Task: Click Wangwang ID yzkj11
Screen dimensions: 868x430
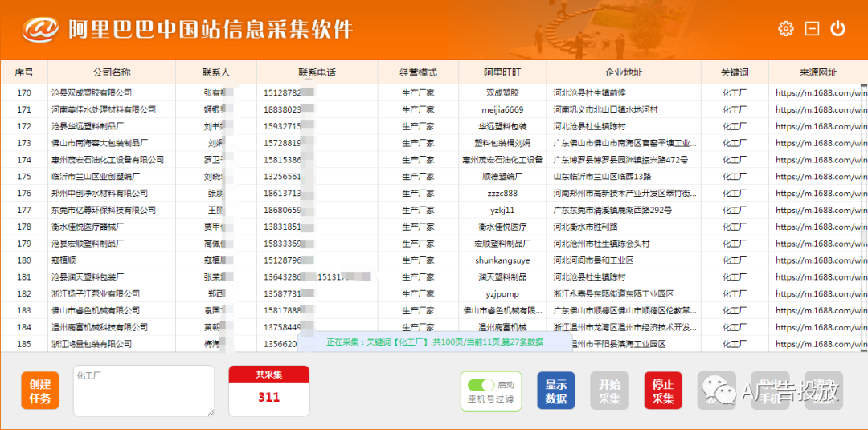Action: [502, 210]
